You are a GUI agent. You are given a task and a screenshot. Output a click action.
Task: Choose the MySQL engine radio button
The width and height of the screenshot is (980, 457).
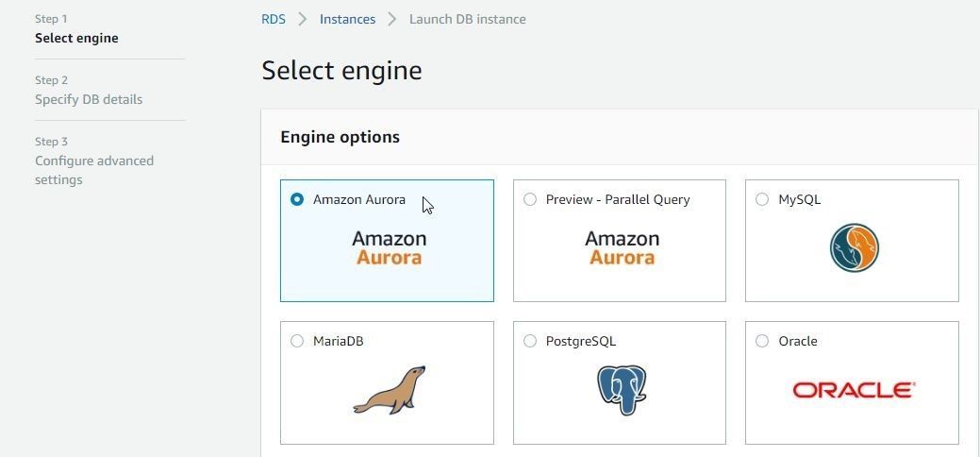point(762,200)
